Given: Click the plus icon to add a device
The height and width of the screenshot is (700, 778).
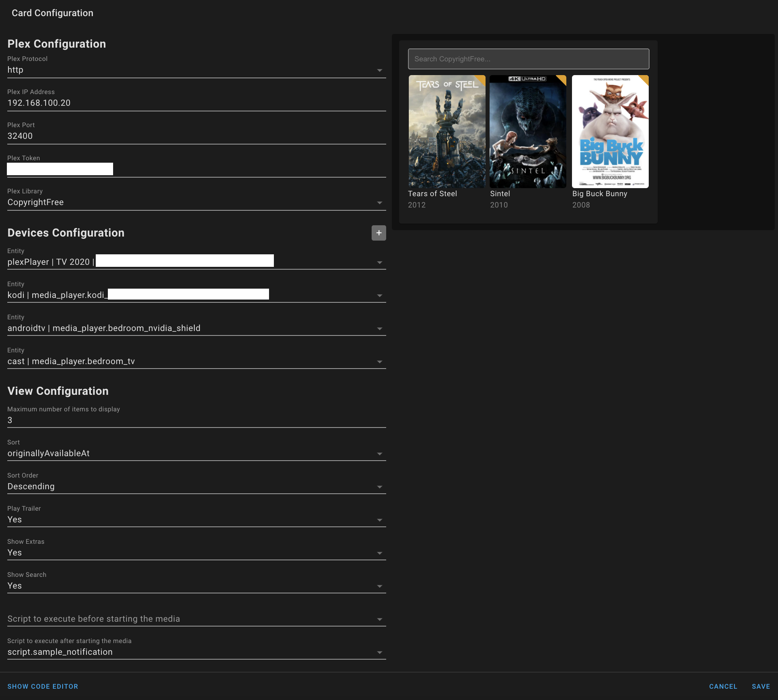Looking at the screenshot, I should pyautogui.click(x=378, y=233).
